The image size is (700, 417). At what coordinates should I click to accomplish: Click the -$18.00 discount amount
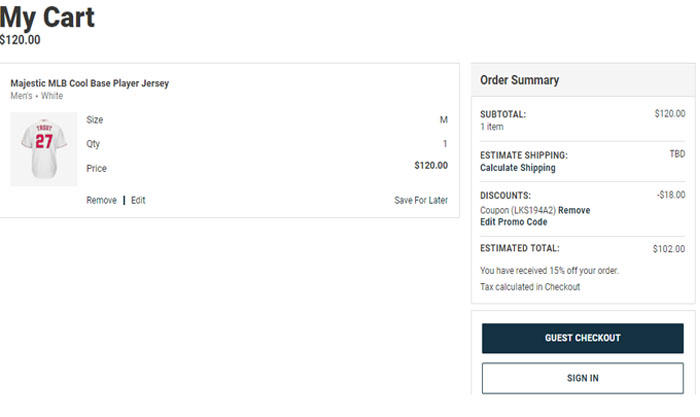click(x=669, y=195)
